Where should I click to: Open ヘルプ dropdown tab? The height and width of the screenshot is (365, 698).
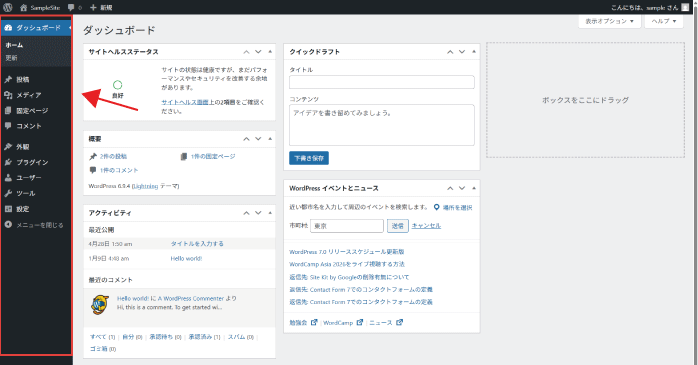click(x=664, y=21)
